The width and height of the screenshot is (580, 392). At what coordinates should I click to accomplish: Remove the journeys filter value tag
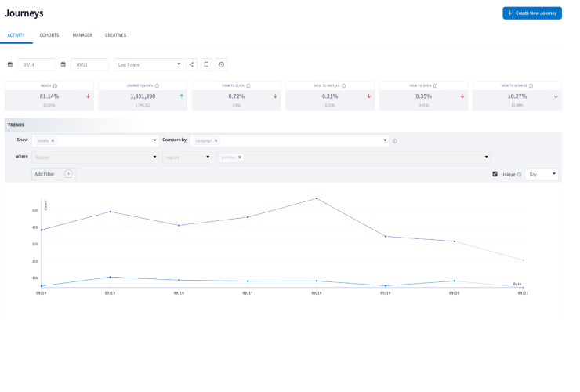[240, 158]
